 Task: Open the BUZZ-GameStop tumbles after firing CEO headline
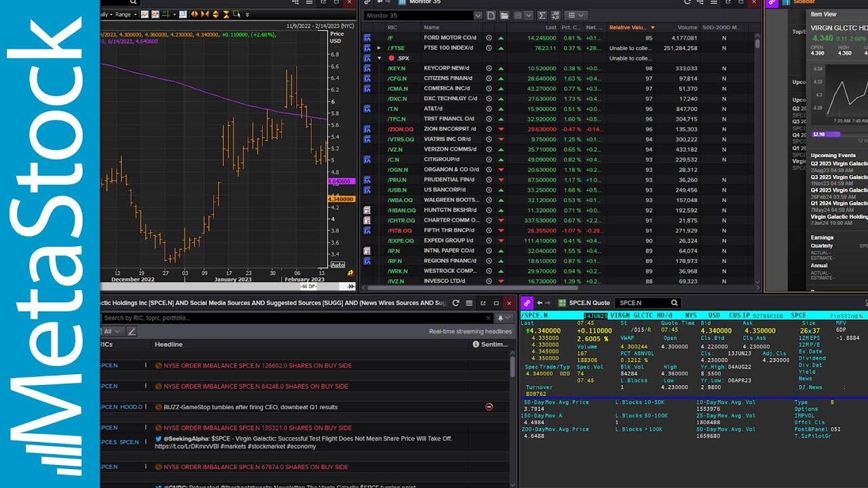250,407
